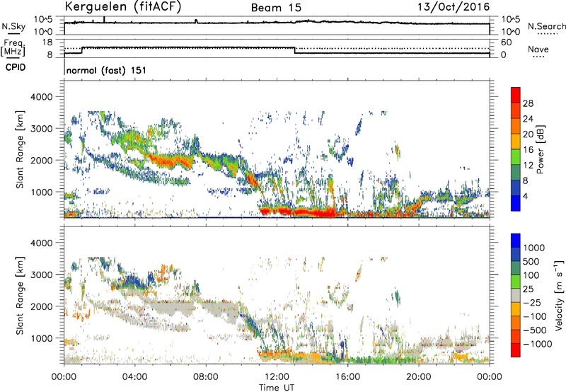Select the 500 tick on Velocity colorbar
Viewport: 566px width, 392px height.
point(532,261)
